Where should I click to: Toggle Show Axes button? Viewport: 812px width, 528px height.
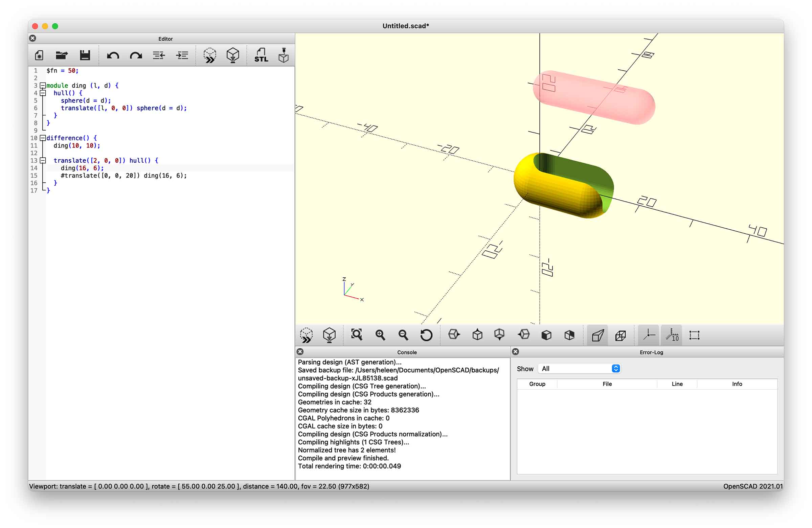point(649,335)
